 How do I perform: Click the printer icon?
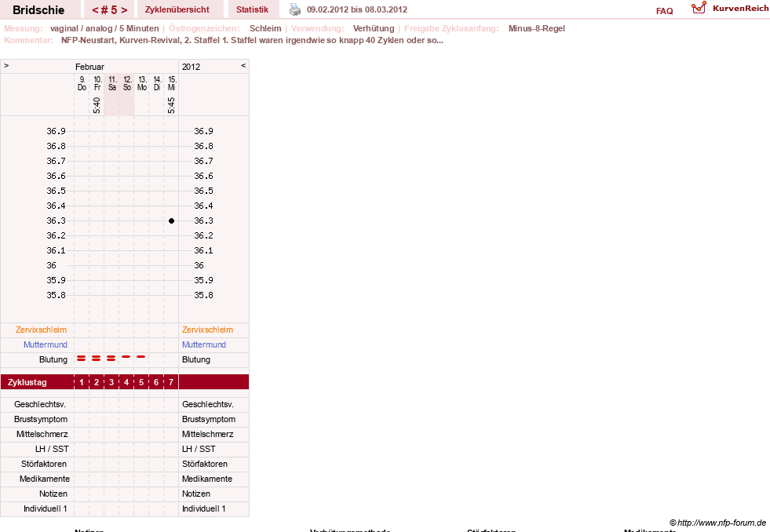click(294, 9)
